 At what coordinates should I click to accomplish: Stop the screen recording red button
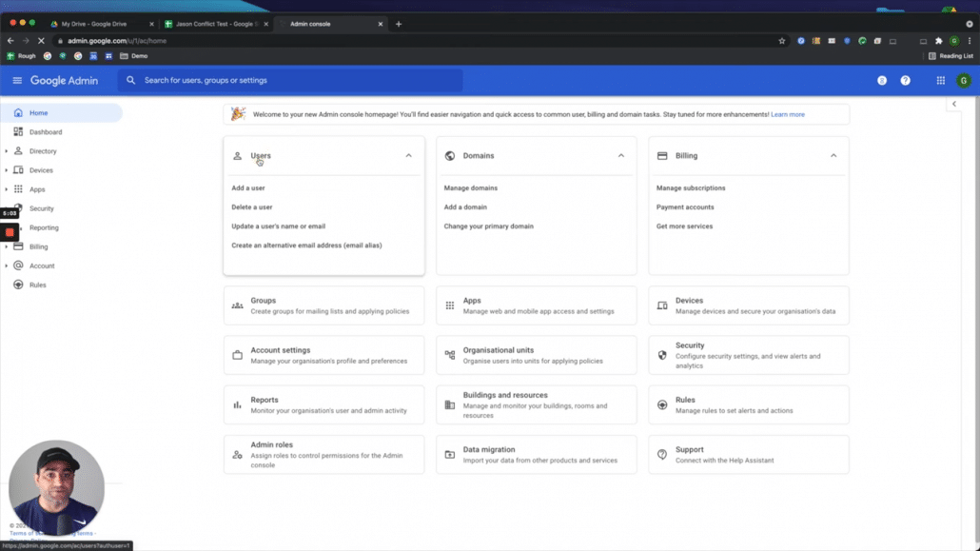pyautogui.click(x=10, y=232)
